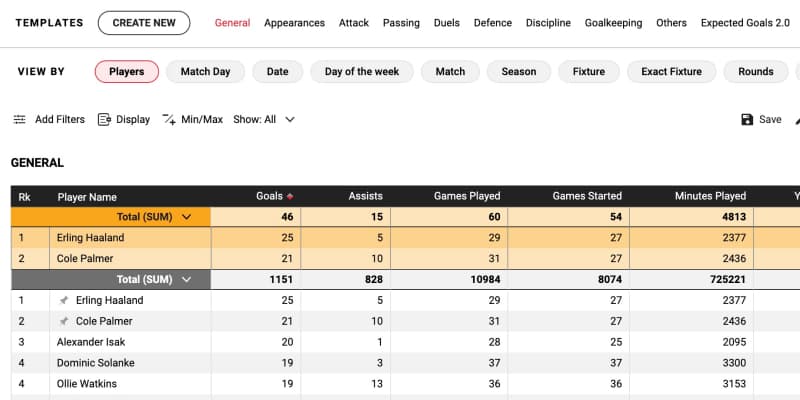
Task: Click the Create New button
Action: (x=144, y=23)
